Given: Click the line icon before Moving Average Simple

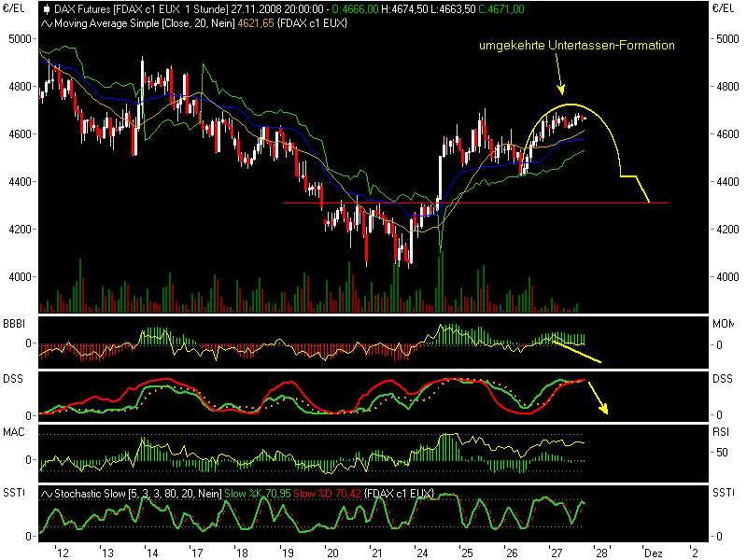Looking at the screenshot, I should (x=47, y=23).
